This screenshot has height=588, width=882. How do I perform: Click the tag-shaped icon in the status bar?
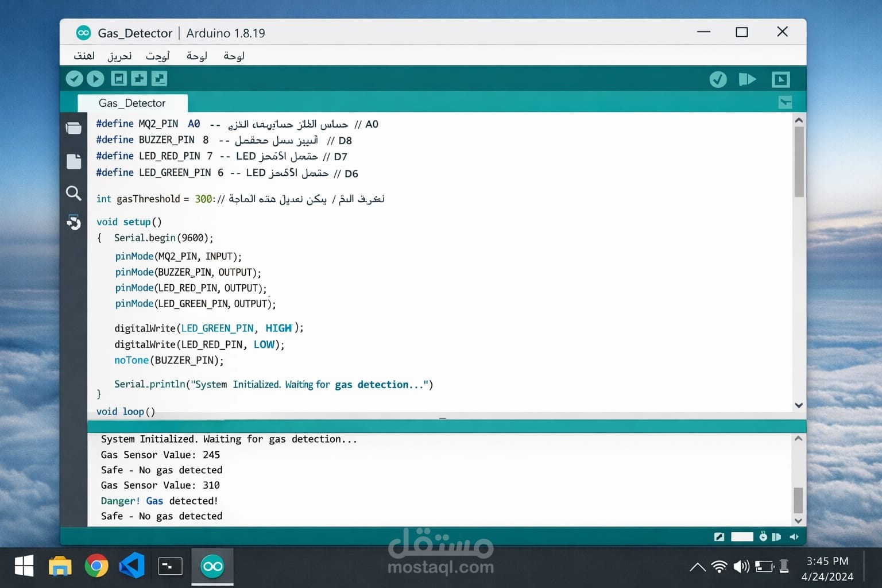pos(776,537)
